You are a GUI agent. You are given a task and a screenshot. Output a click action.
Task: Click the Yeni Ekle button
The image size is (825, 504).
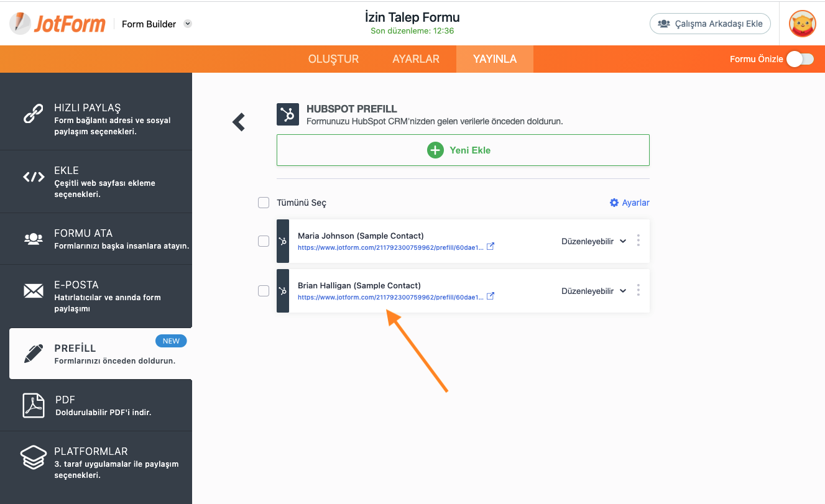463,150
